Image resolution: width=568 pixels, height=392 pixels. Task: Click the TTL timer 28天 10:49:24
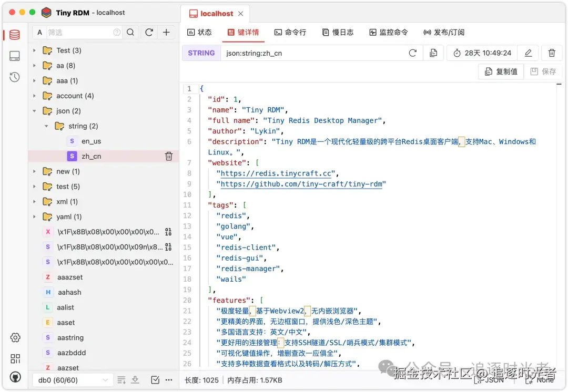[x=482, y=53]
